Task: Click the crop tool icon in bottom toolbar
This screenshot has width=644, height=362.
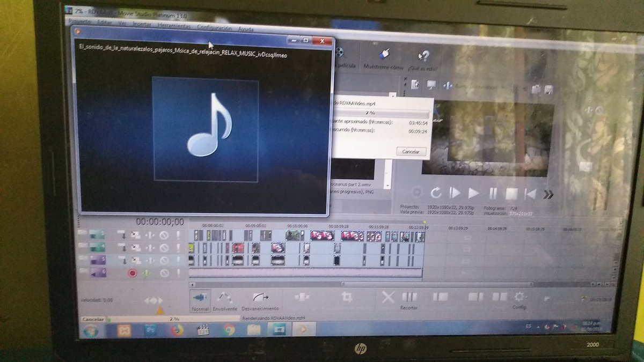Action: 347,297
